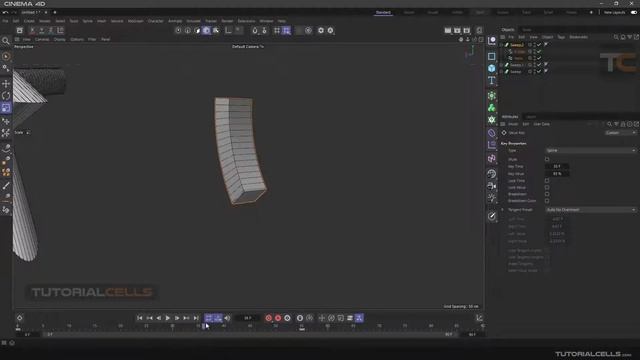The image size is (640, 360).
Task: Add a Camera object
Action: tap(491, 186)
